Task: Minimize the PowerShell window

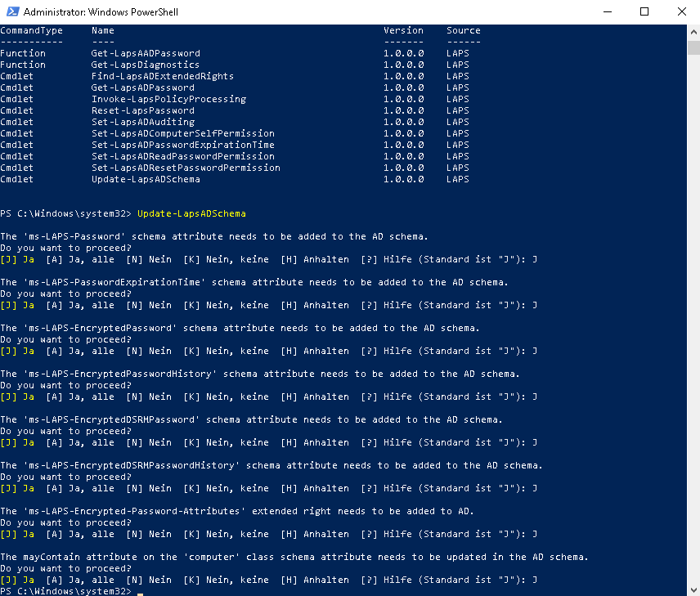Action: [605, 12]
